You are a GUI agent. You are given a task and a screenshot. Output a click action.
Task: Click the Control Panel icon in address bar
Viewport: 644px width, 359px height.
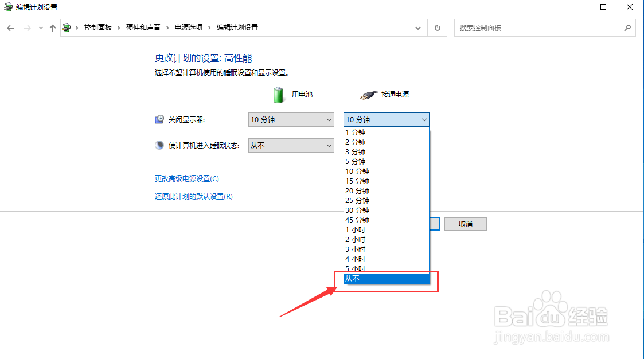pyautogui.click(x=66, y=27)
